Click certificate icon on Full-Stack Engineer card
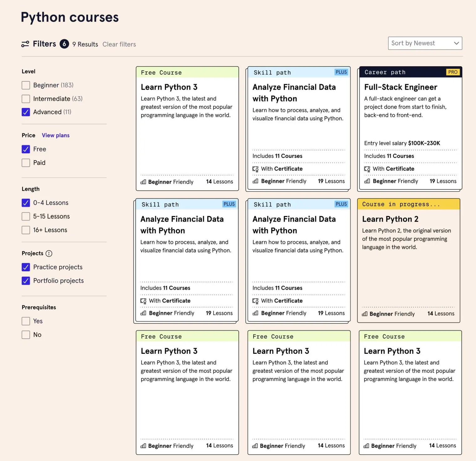Screen dimensions: 476x461 pyautogui.click(x=367, y=169)
